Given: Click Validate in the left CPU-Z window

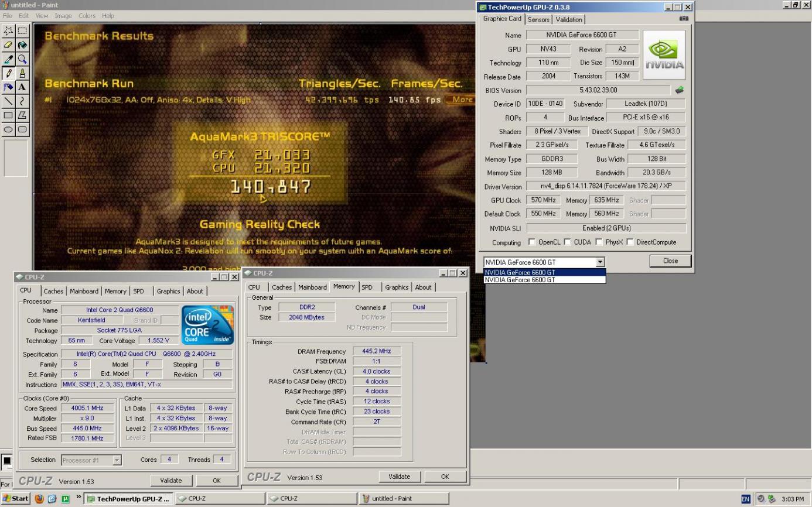Looking at the screenshot, I should (x=170, y=481).
